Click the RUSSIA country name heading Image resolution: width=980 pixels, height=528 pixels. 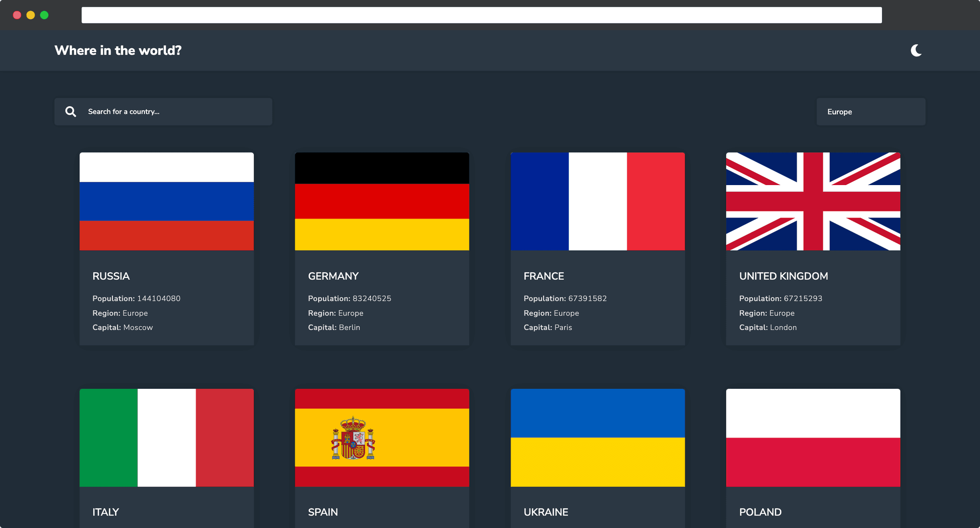click(x=111, y=276)
